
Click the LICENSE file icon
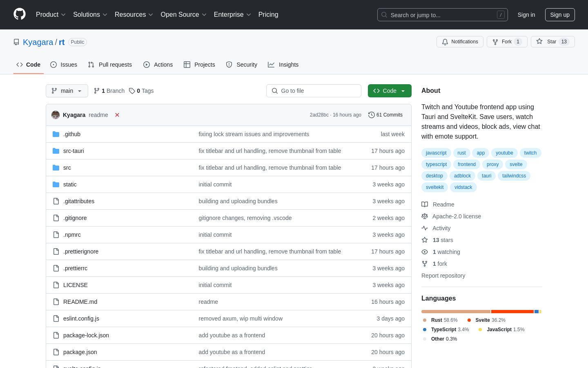tap(56, 285)
